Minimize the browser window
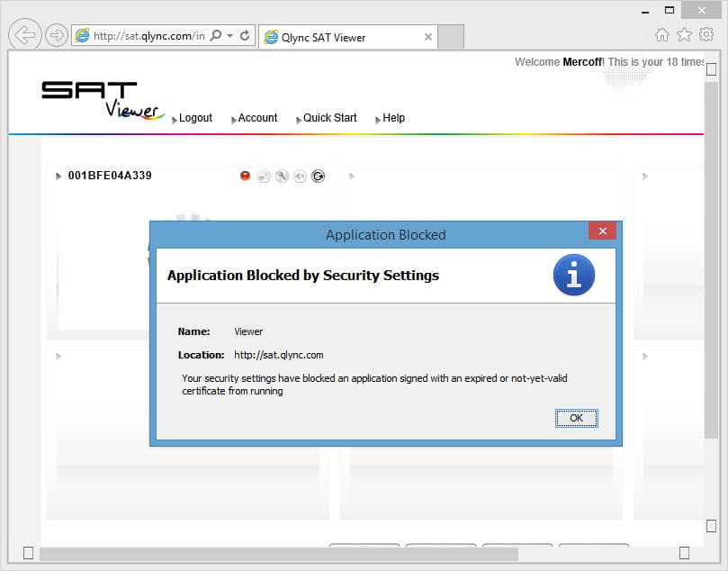This screenshot has height=571, width=728. point(645,11)
